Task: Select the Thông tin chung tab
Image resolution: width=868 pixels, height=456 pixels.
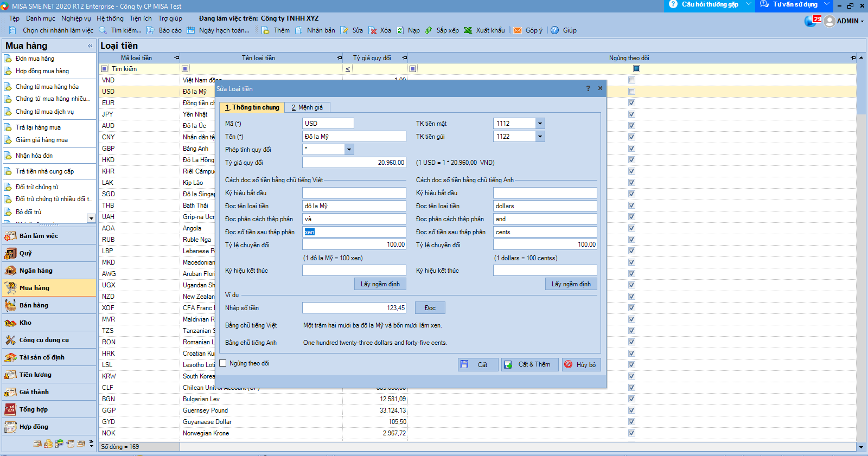Action: [x=252, y=107]
